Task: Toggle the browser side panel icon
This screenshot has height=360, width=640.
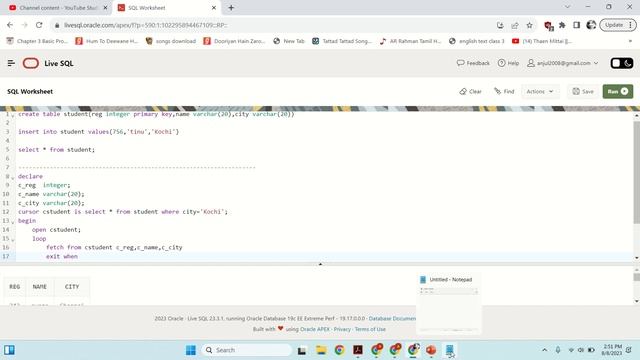Action: 576,25
